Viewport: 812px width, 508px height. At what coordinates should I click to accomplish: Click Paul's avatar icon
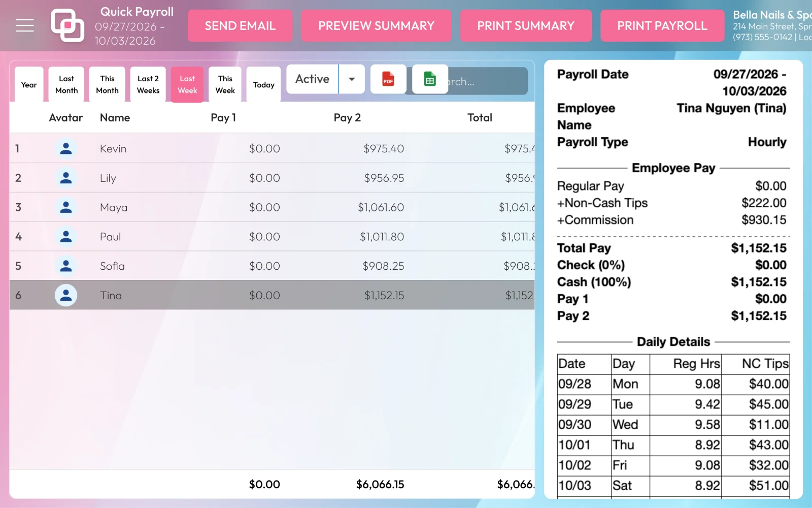pyautogui.click(x=66, y=237)
